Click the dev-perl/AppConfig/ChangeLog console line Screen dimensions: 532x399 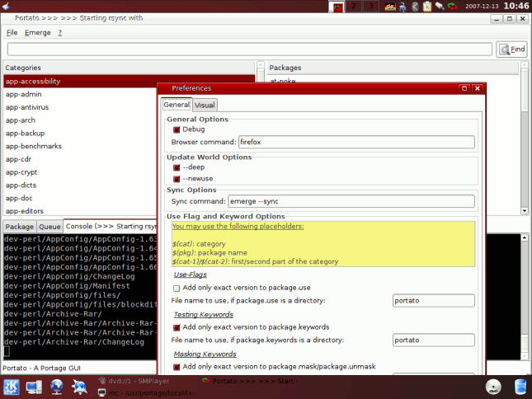(69, 277)
